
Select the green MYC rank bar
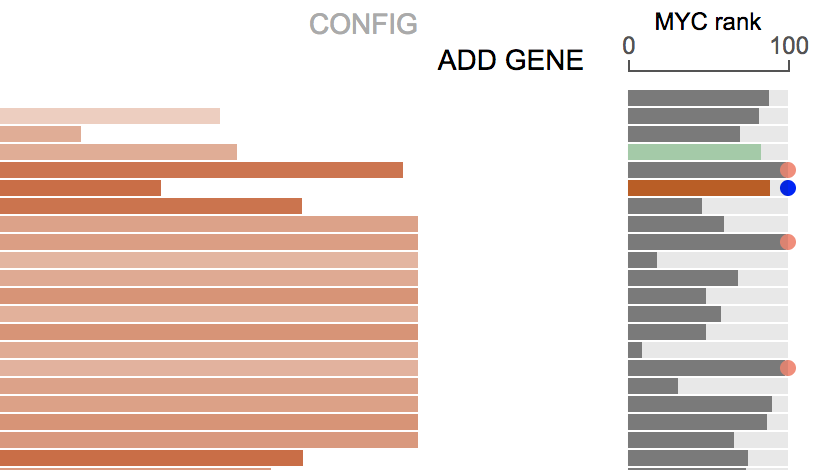click(x=694, y=152)
